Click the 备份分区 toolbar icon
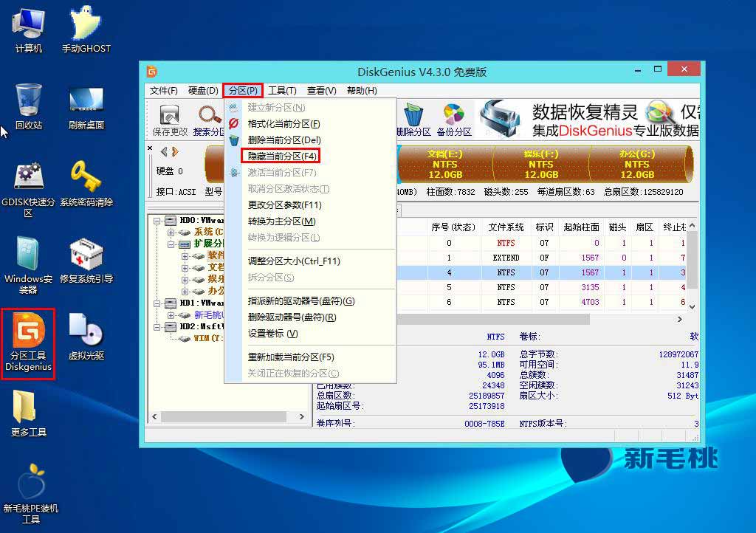This screenshot has height=533, width=756. (x=454, y=120)
